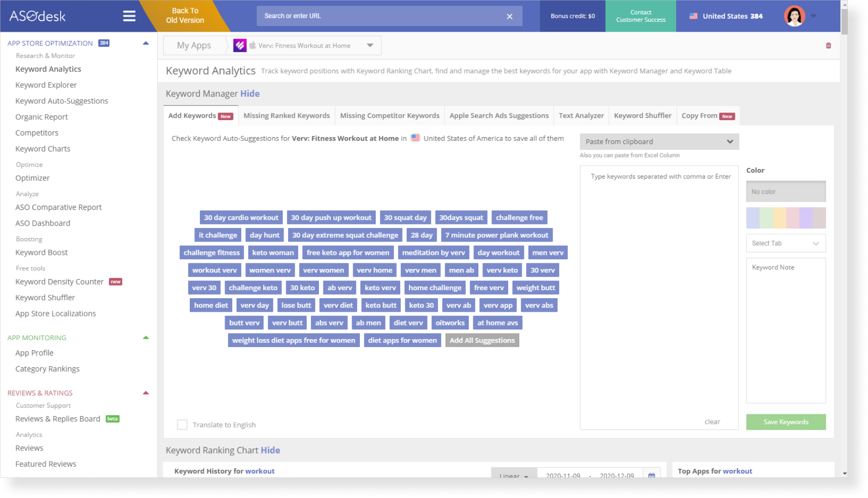Click Add All Suggestions button
Viewport: 868px width, 498px height.
(x=482, y=341)
